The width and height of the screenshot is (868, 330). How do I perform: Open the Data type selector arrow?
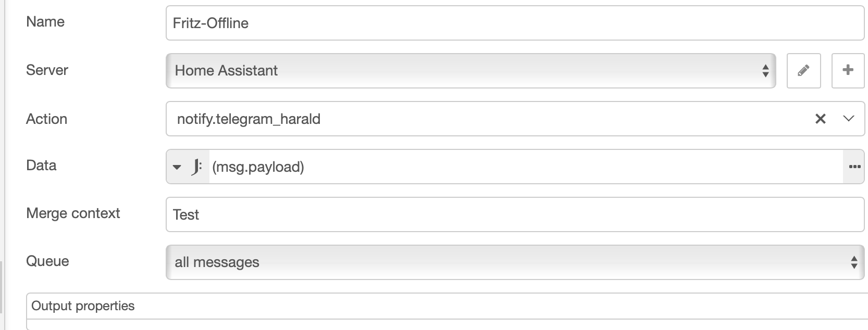tap(177, 167)
